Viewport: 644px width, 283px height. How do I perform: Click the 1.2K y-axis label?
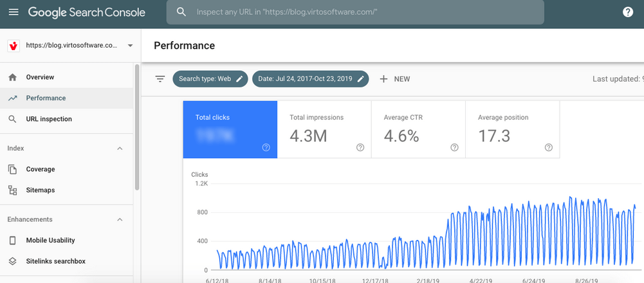click(x=201, y=183)
